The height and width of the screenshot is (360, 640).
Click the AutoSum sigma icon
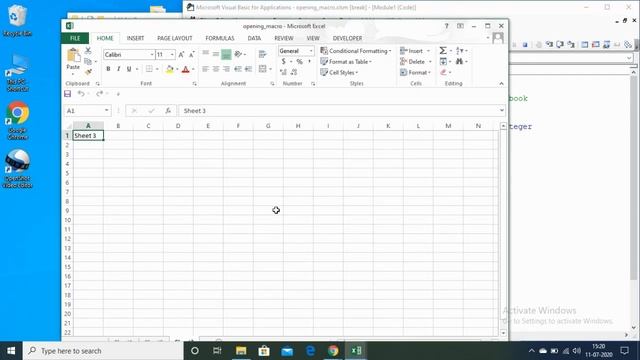[443, 51]
